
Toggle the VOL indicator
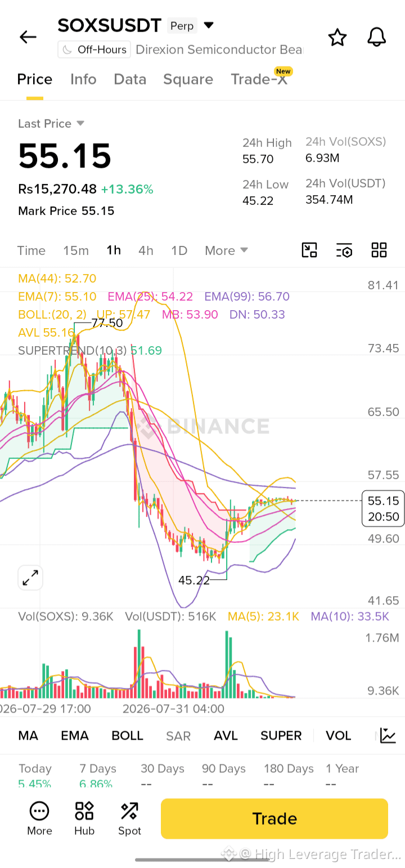[339, 736]
